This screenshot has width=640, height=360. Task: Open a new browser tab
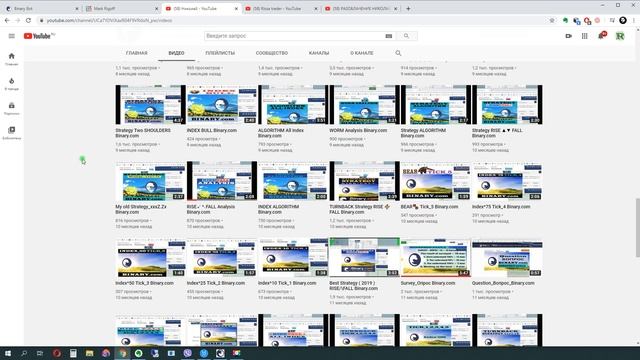point(408,9)
